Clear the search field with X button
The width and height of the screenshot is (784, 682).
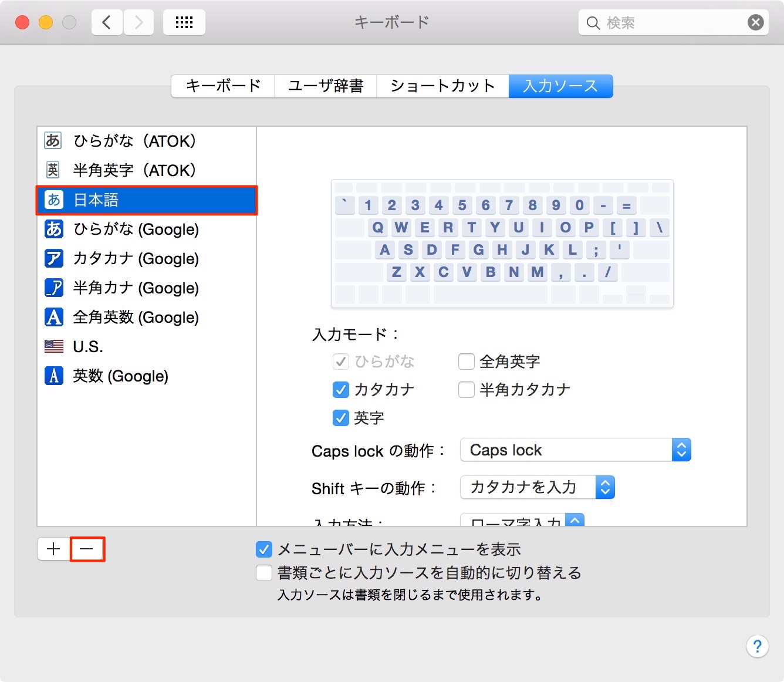(756, 23)
